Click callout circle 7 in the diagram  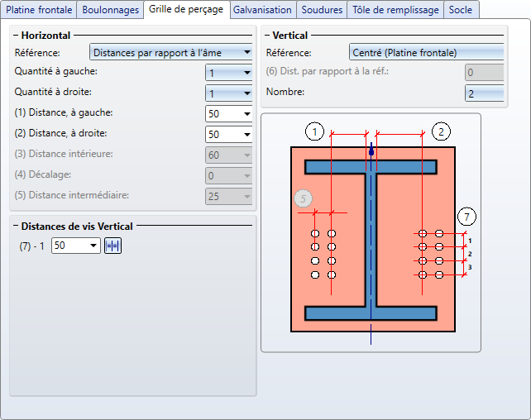pos(467,217)
